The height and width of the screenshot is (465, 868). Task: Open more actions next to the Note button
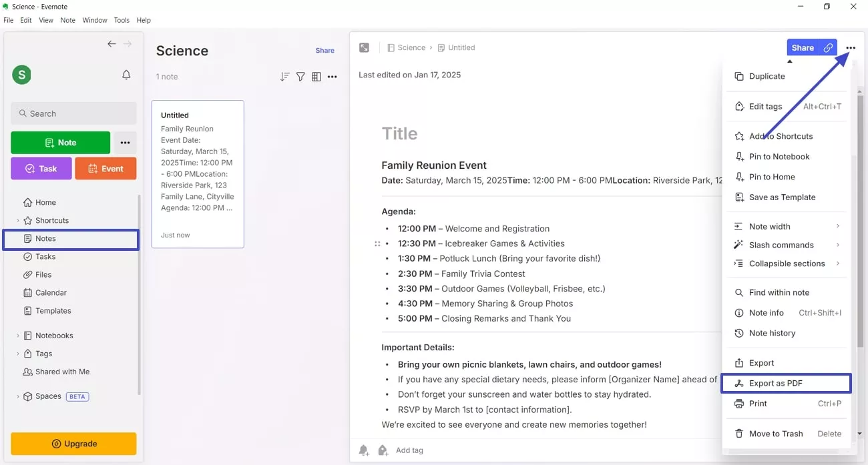(125, 142)
